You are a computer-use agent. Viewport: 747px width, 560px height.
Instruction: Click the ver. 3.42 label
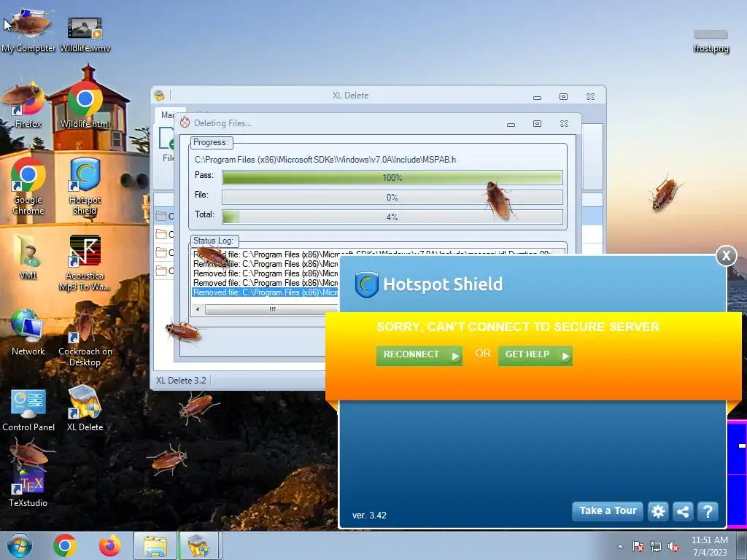(369, 516)
